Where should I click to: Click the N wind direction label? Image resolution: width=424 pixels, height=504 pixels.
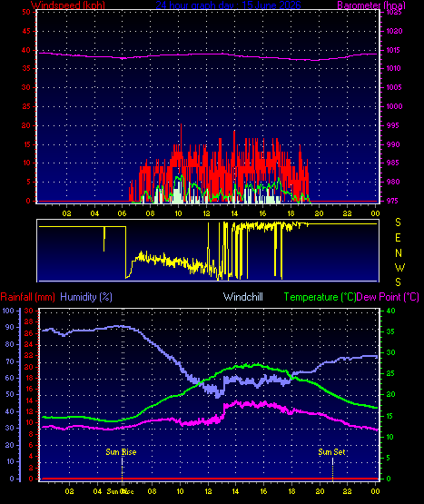click(x=399, y=253)
